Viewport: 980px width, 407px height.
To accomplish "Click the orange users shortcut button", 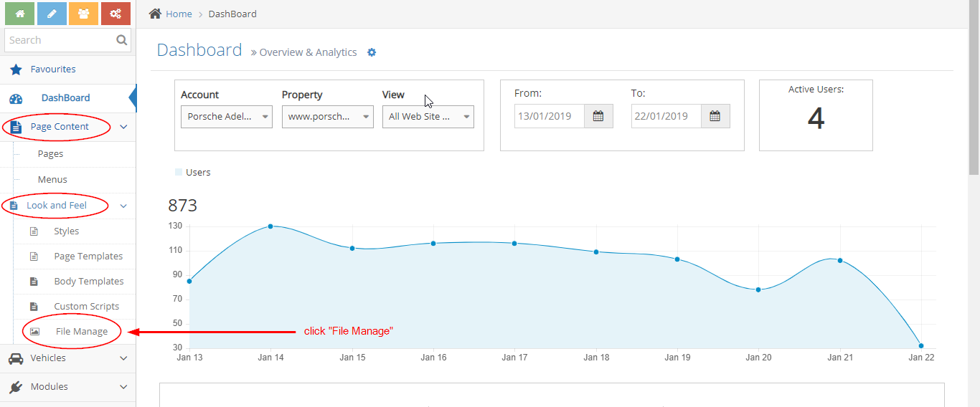I will click(x=83, y=14).
